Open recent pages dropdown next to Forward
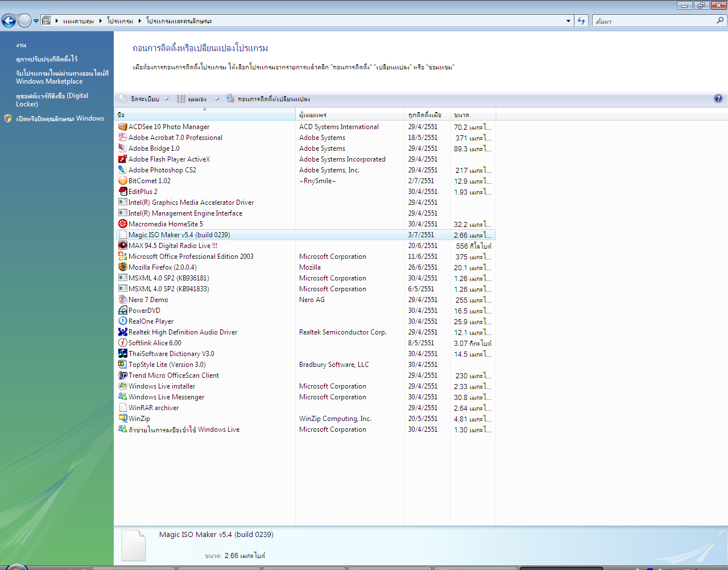The image size is (728, 570). (36, 21)
